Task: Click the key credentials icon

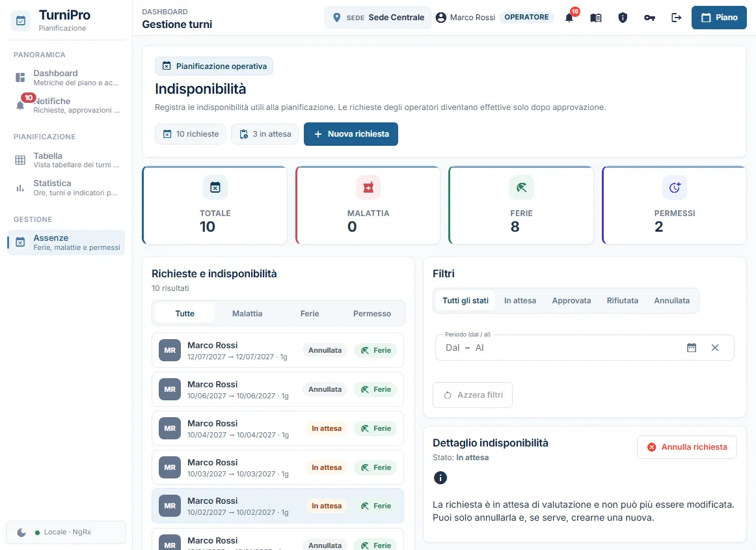Action: tap(649, 18)
